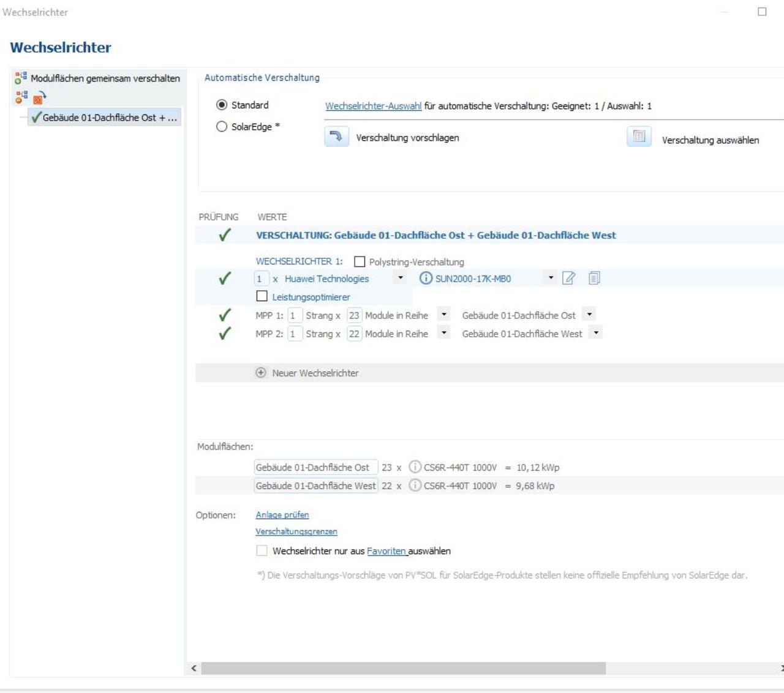Open the Huawei Technologies manufacturer dropdown
The height and width of the screenshot is (693, 784).
click(400, 278)
